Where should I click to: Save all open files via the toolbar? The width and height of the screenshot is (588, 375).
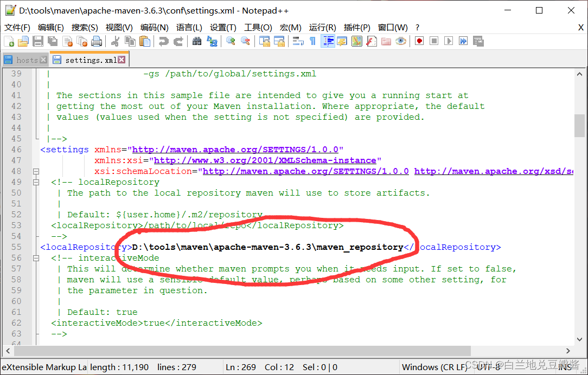[53, 41]
